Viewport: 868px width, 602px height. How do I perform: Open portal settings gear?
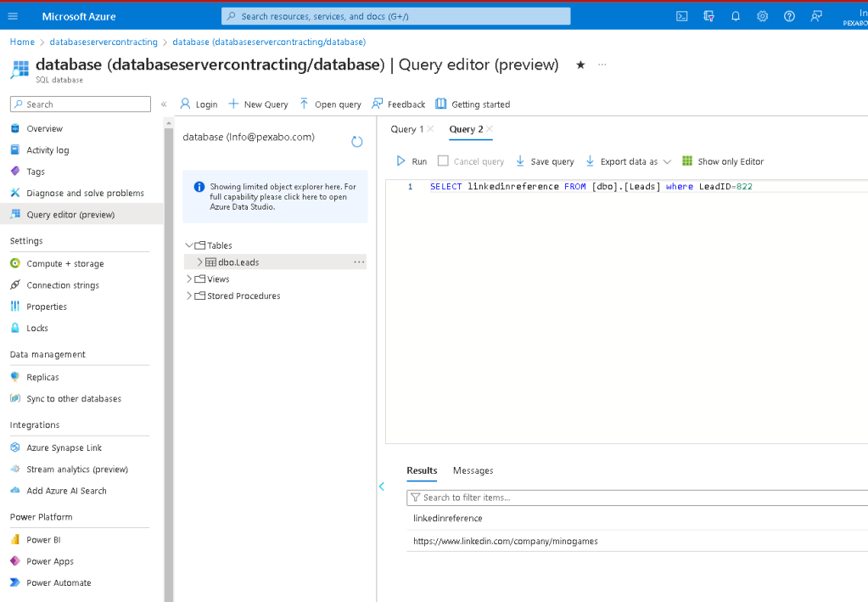click(762, 16)
